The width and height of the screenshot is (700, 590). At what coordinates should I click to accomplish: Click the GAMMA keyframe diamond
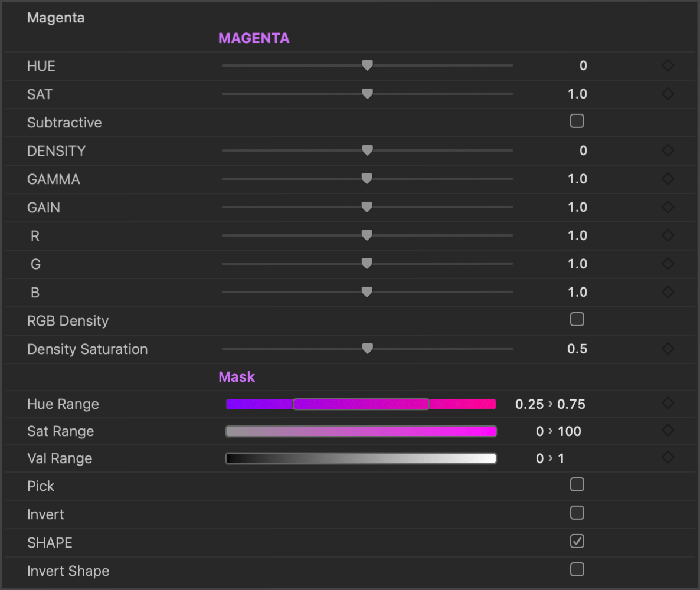coord(668,179)
